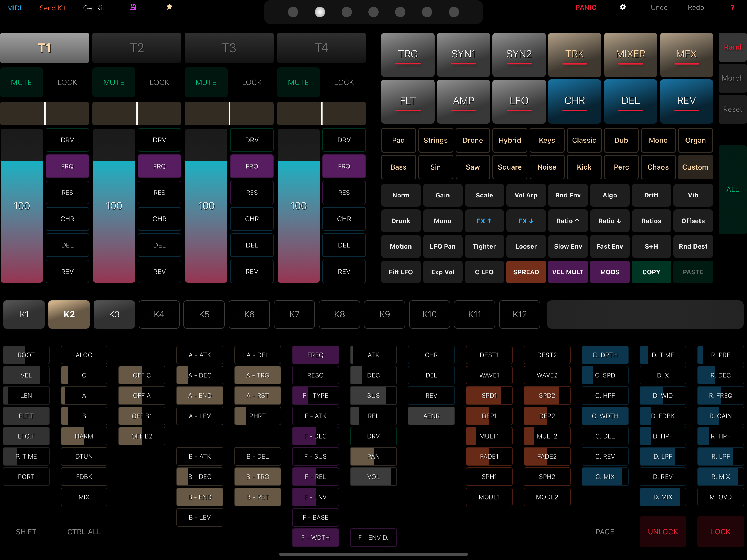Select kit slot K12
This screenshot has width=747, height=560.
pyautogui.click(x=520, y=314)
